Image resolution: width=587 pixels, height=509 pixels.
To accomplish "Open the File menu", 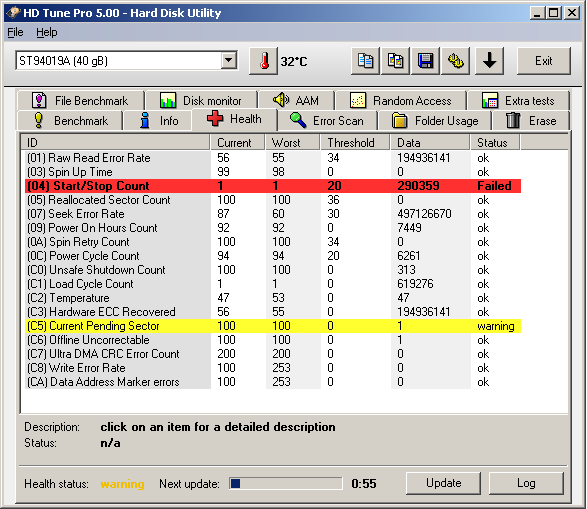I will 15,33.
